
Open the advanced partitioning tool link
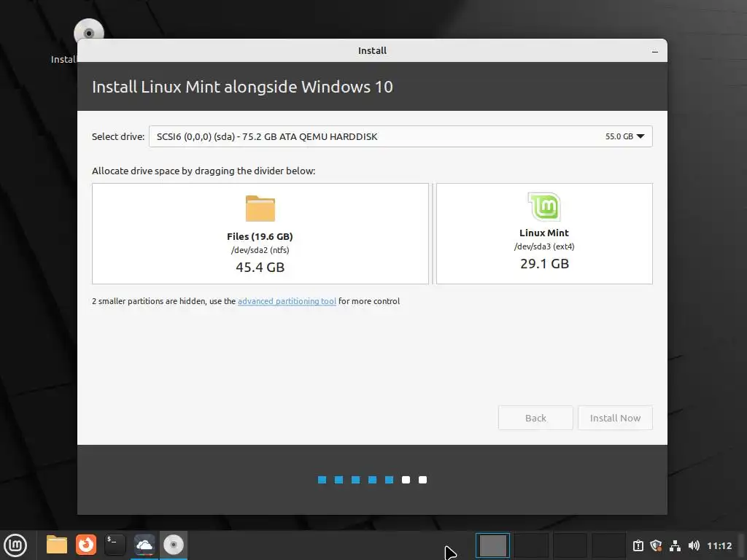(287, 301)
